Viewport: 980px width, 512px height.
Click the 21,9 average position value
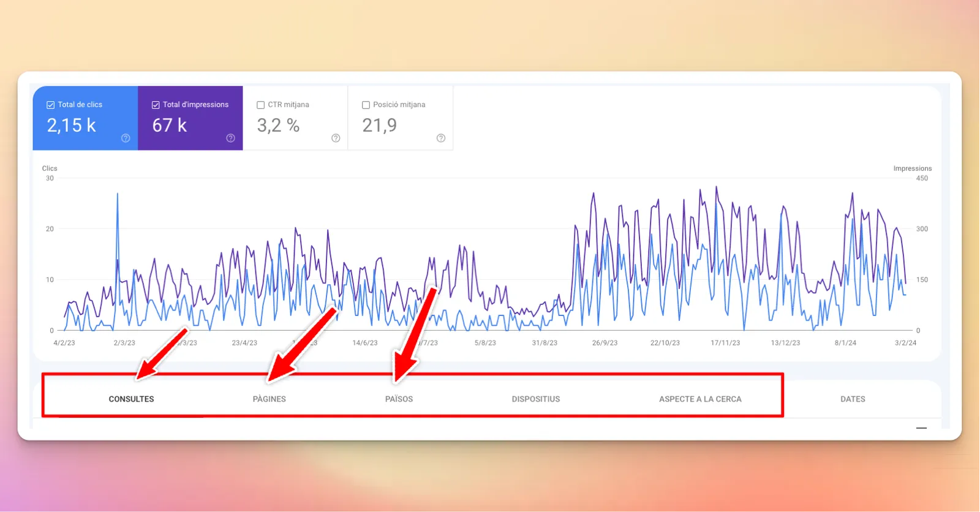(380, 126)
